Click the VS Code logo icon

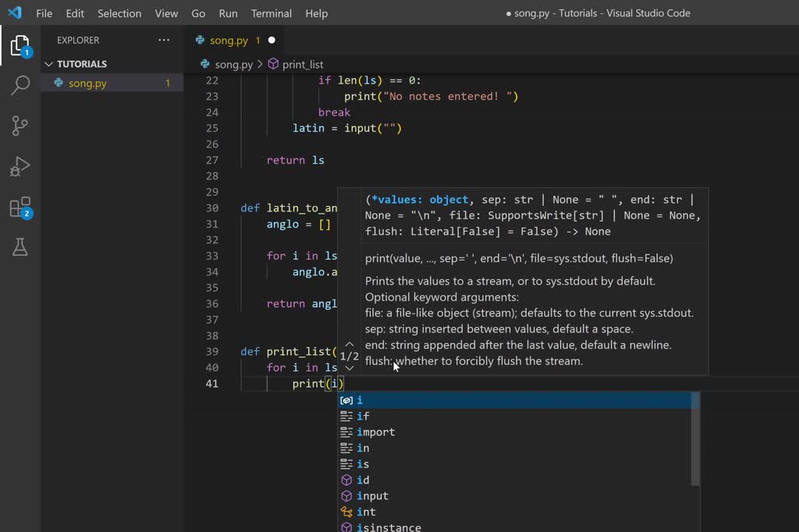point(15,13)
